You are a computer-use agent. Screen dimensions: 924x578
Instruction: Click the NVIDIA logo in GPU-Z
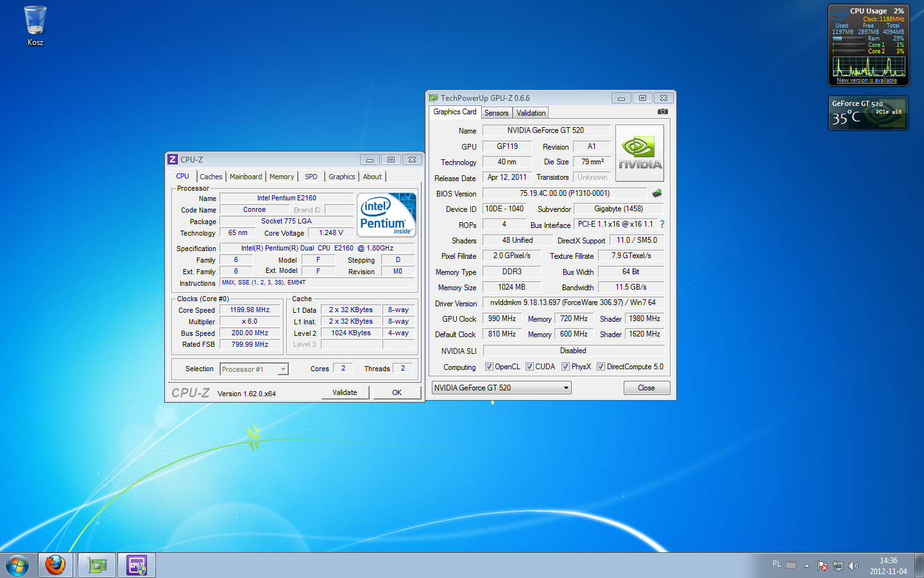point(639,153)
